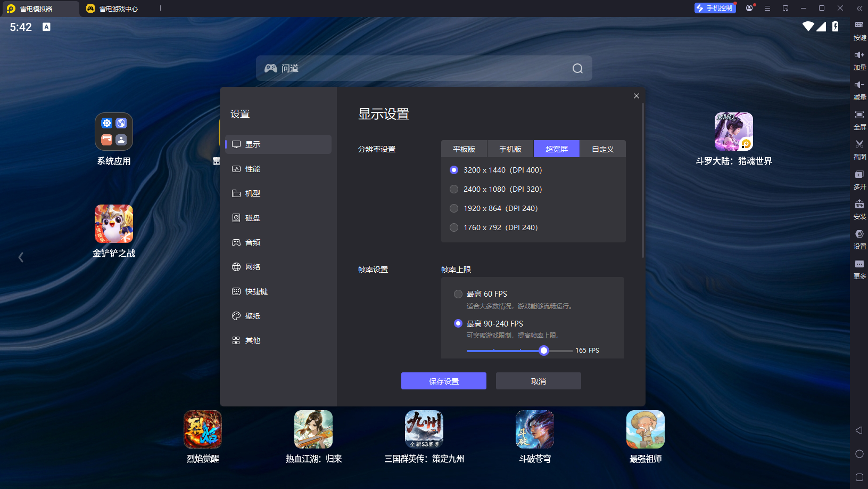
Task: Switch to the 超宽屏 resolution tab
Action: 557,149
